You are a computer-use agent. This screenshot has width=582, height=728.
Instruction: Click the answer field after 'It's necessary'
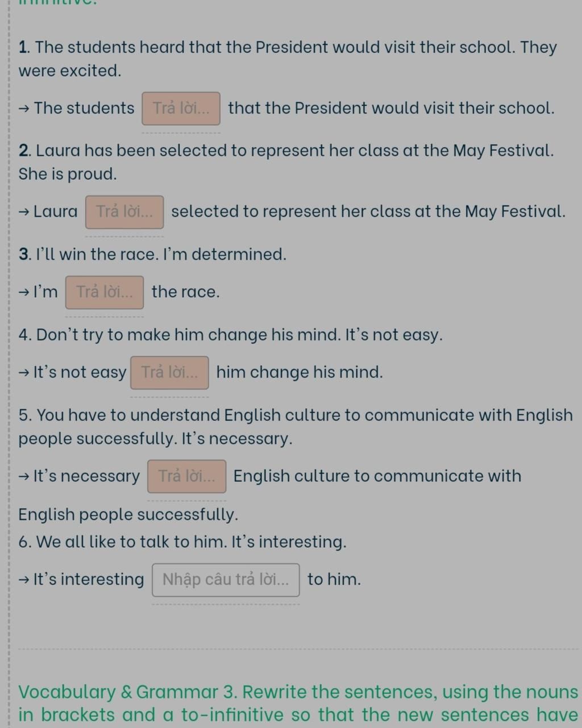tap(186, 476)
